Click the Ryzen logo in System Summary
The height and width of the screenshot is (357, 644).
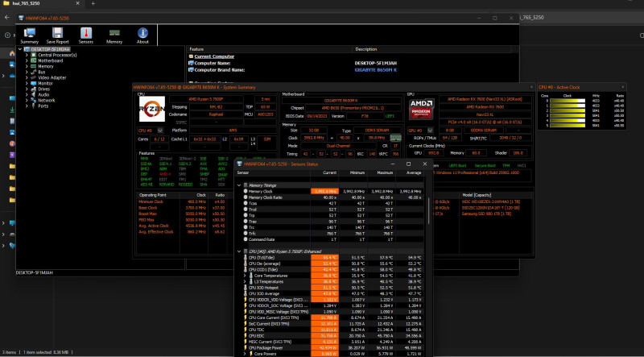[152, 109]
